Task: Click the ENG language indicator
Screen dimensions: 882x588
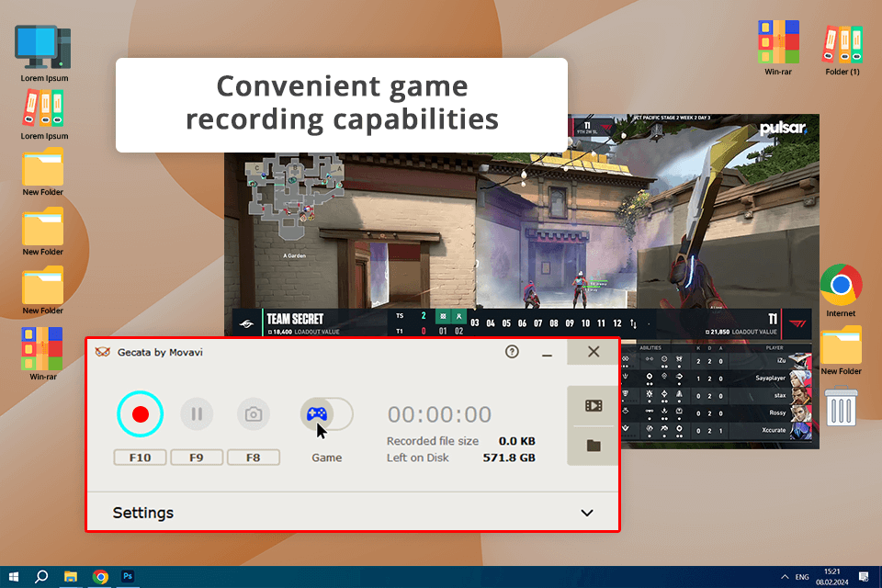Action: [x=802, y=577]
